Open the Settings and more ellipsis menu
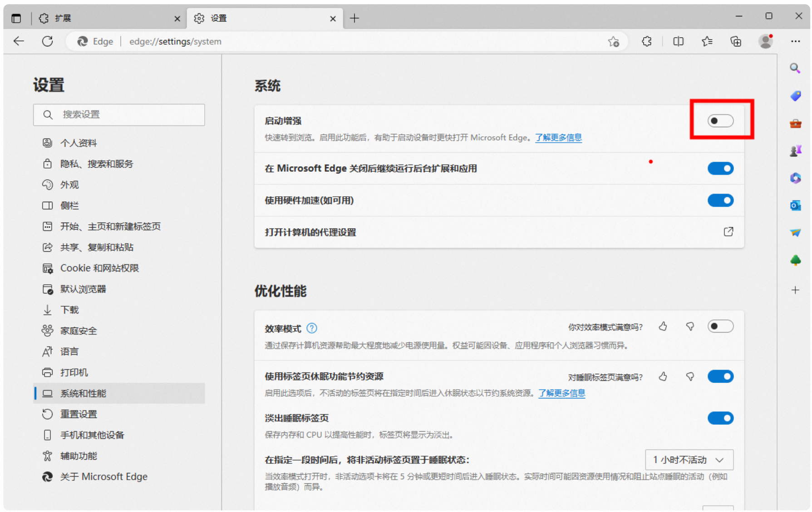This screenshot has height=512, width=812. (795, 41)
